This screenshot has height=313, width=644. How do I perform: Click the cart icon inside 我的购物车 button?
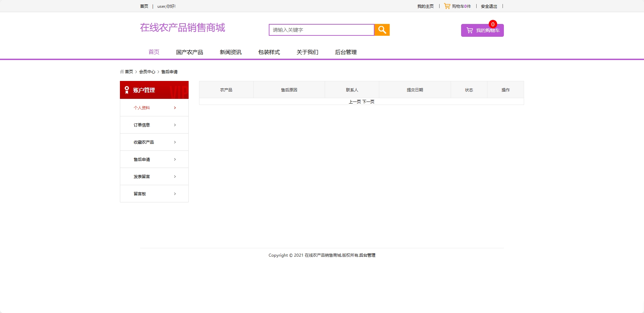point(469,30)
